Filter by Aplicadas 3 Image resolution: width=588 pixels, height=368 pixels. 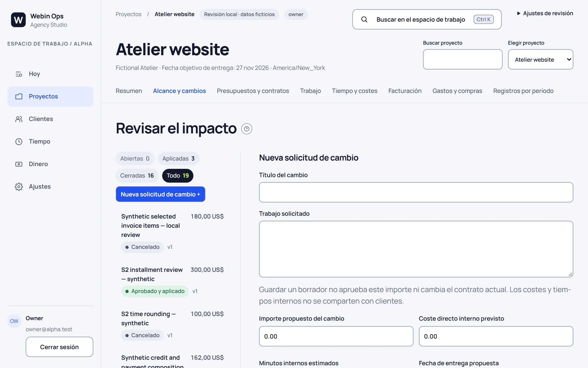179,158
